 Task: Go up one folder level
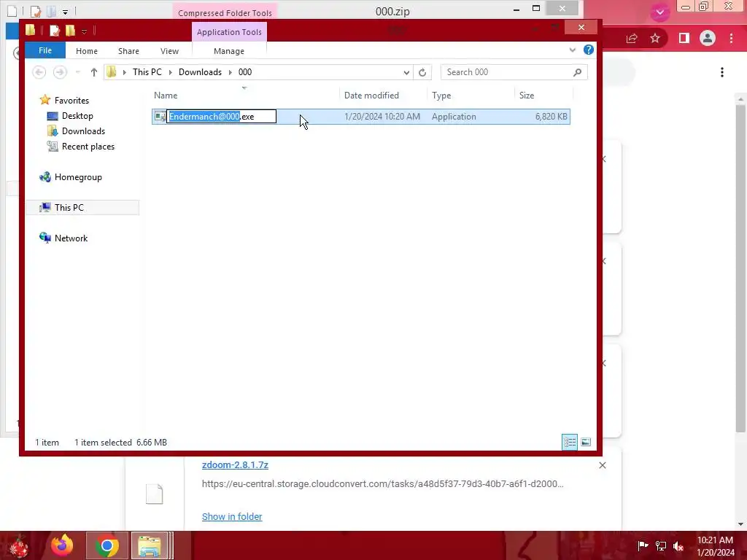click(x=94, y=72)
